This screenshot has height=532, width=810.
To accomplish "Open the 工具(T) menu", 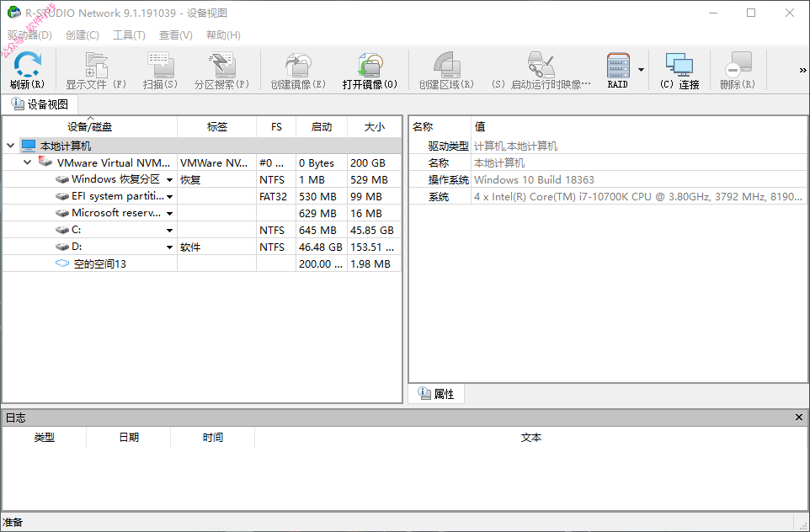I will 129,35.
